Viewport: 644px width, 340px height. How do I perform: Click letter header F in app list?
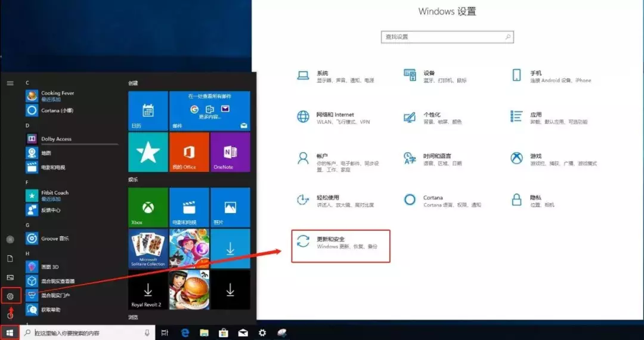[x=27, y=182]
